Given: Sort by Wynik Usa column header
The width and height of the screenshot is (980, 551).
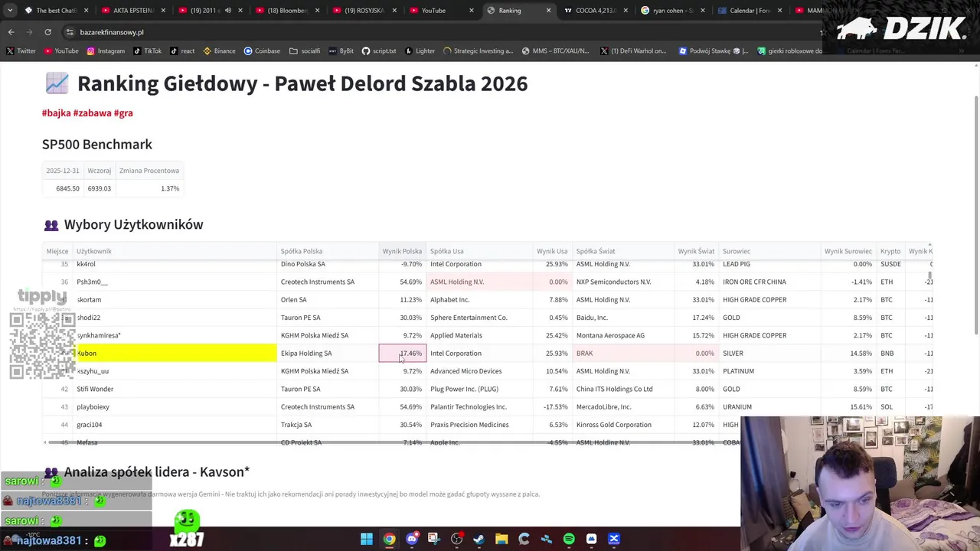Looking at the screenshot, I should (552, 251).
